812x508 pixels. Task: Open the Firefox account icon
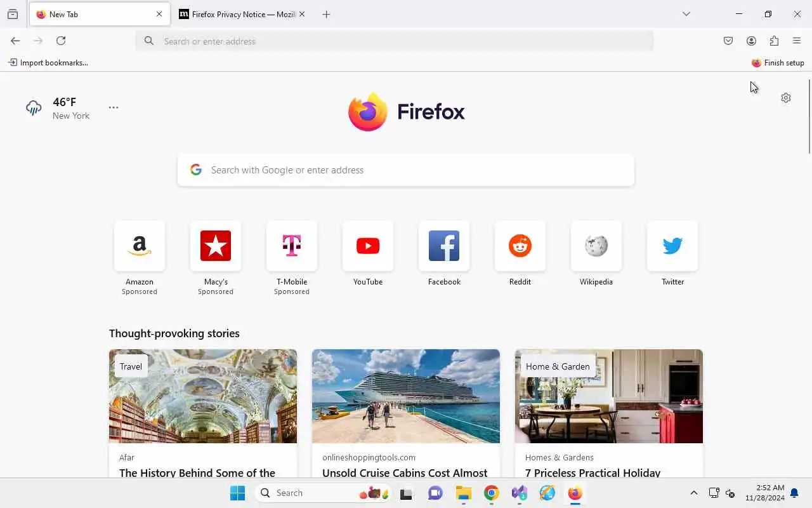(x=751, y=41)
